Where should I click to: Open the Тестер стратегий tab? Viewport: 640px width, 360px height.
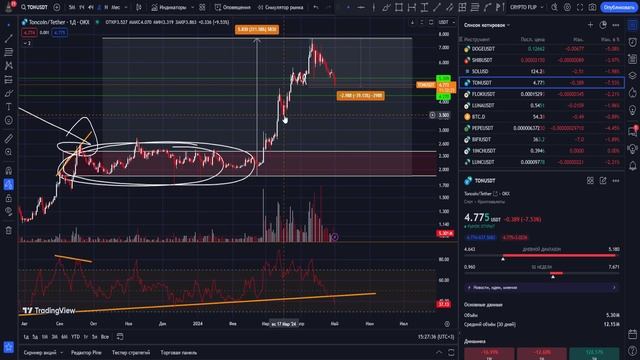coord(131,353)
